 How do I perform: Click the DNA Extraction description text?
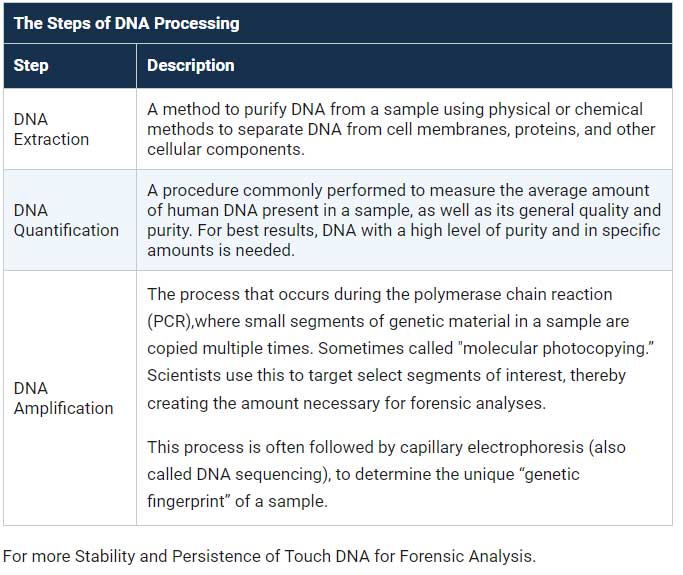[x=401, y=129]
